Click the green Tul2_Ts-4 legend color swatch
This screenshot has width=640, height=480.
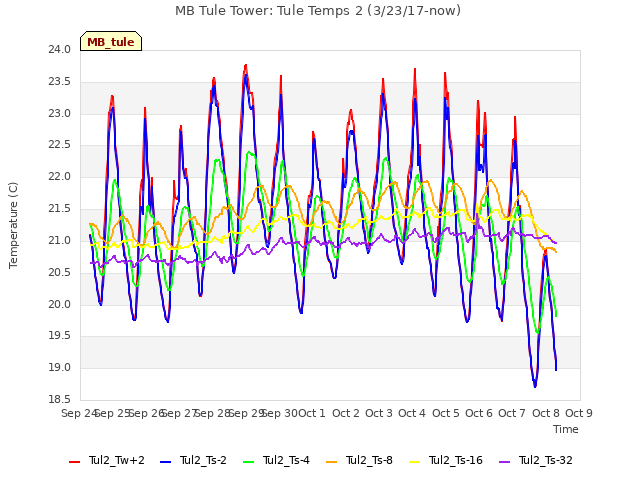[x=249, y=462]
